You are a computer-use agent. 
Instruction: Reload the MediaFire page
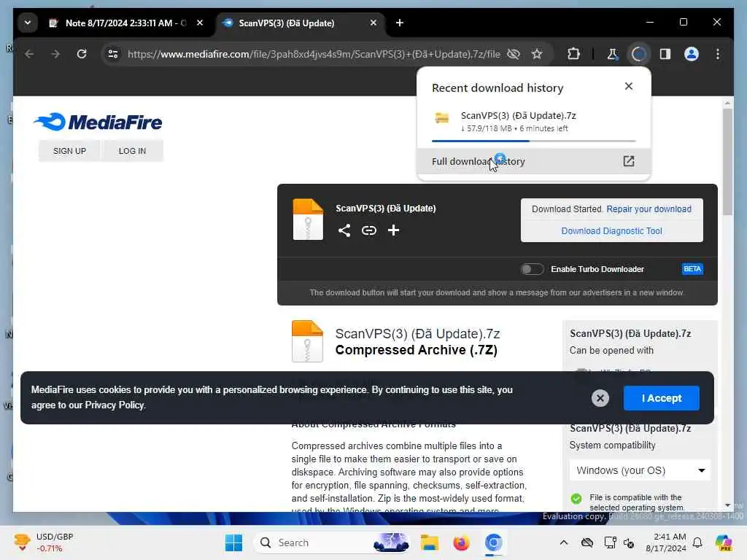[x=82, y=54]
